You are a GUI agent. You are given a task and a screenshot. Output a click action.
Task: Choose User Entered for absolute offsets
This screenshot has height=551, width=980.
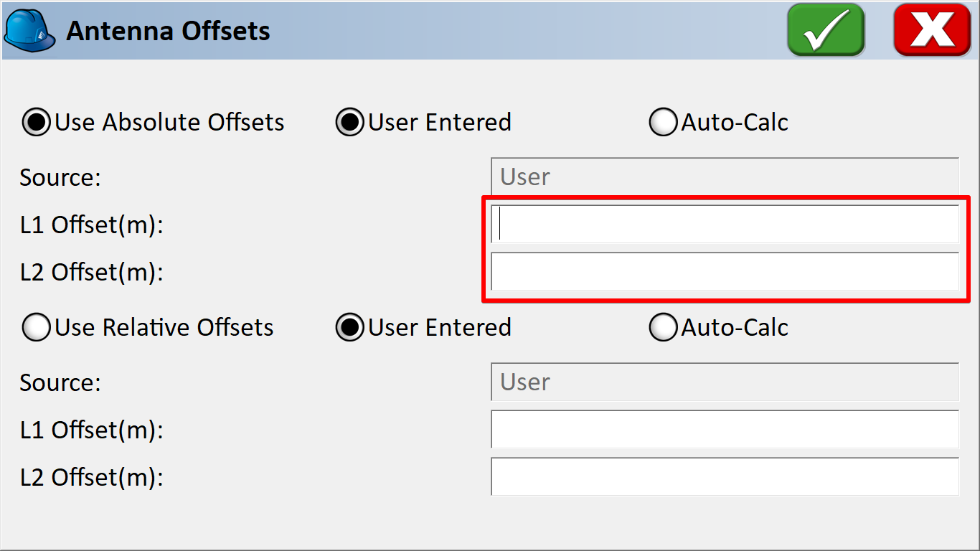tap(350, 122)
